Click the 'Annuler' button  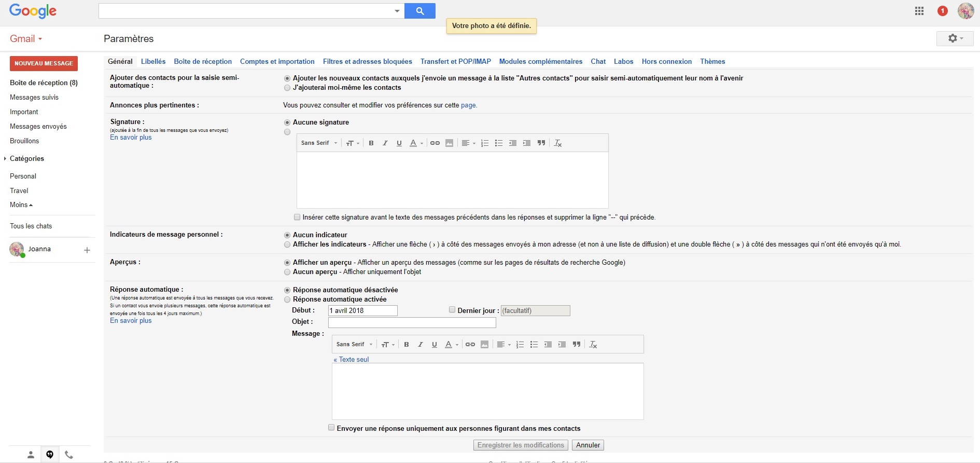coord(587,445)
